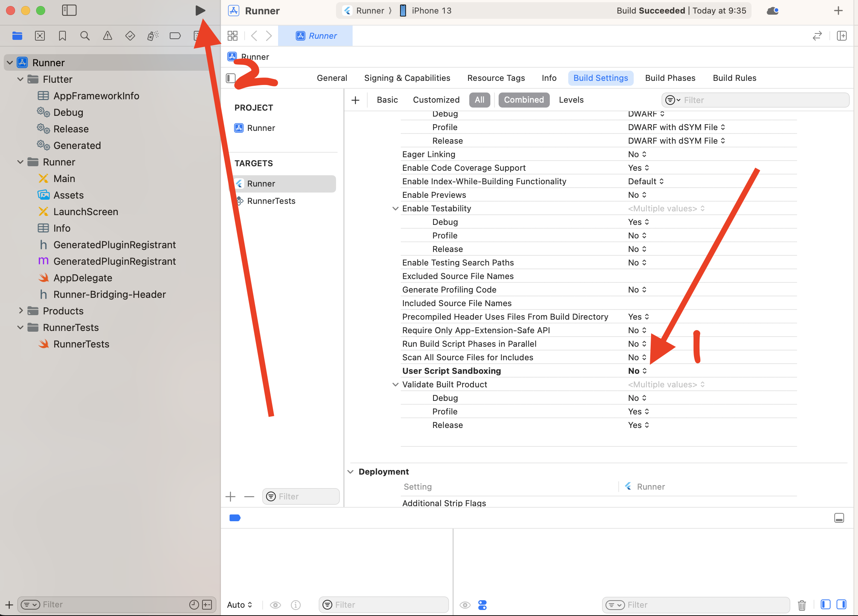Image resolution: width=858 pixels, height=616 pixels.
Task: Collapse the Runner folder group
Action: (x=20, y=162)
